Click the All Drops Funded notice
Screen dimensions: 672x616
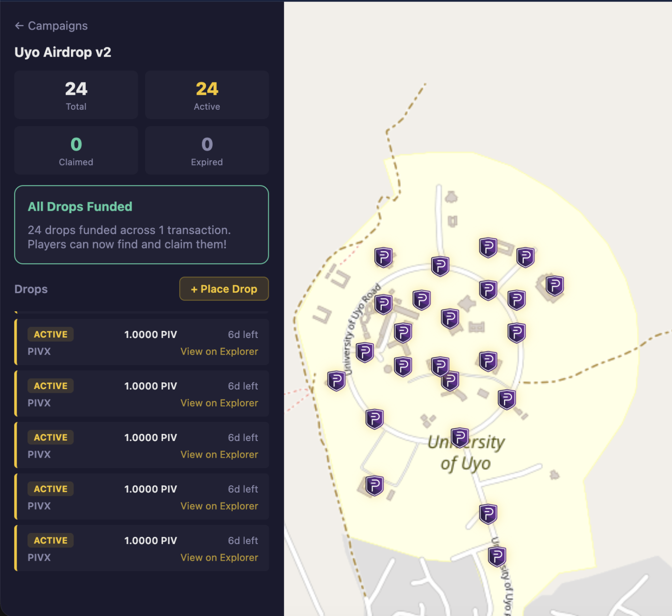pos(142,225)
